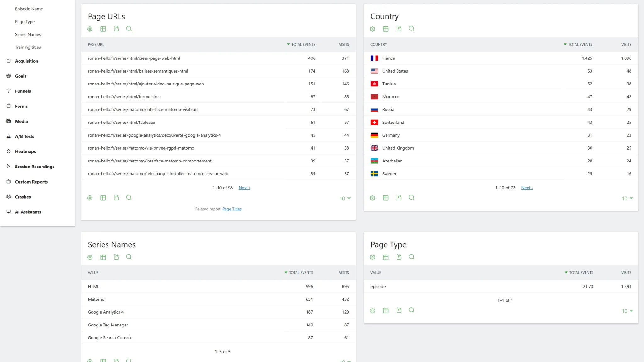Open the Custom Reports menu item
644x362 pixels.
coord(31,182)
